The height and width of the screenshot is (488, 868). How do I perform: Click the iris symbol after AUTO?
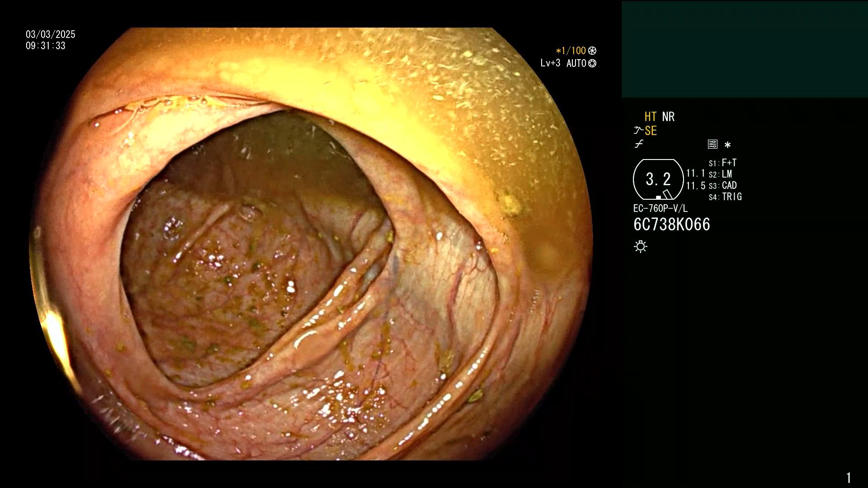592,63
